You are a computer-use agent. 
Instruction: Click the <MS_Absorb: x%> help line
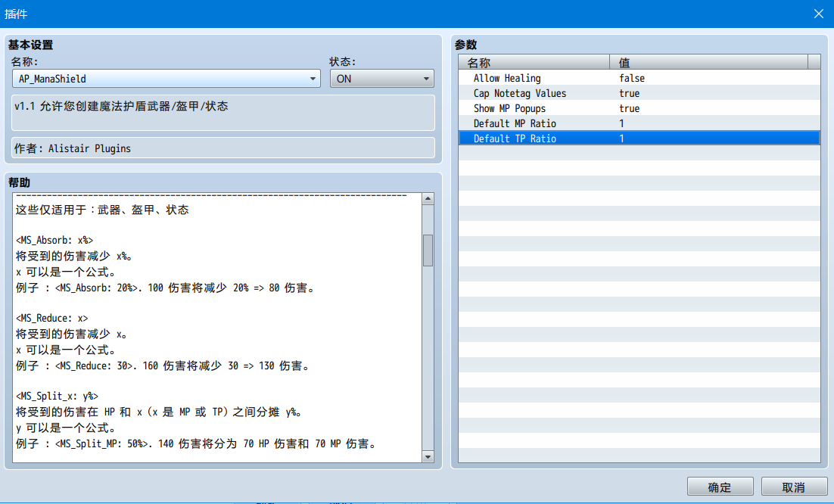[54, 241]
